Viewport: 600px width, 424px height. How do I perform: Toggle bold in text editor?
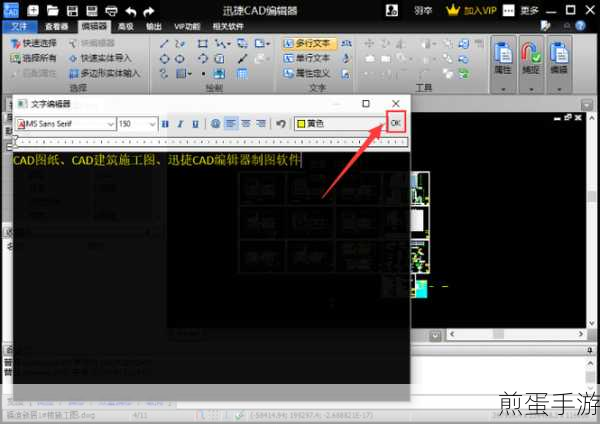click(x=165, y=124)
